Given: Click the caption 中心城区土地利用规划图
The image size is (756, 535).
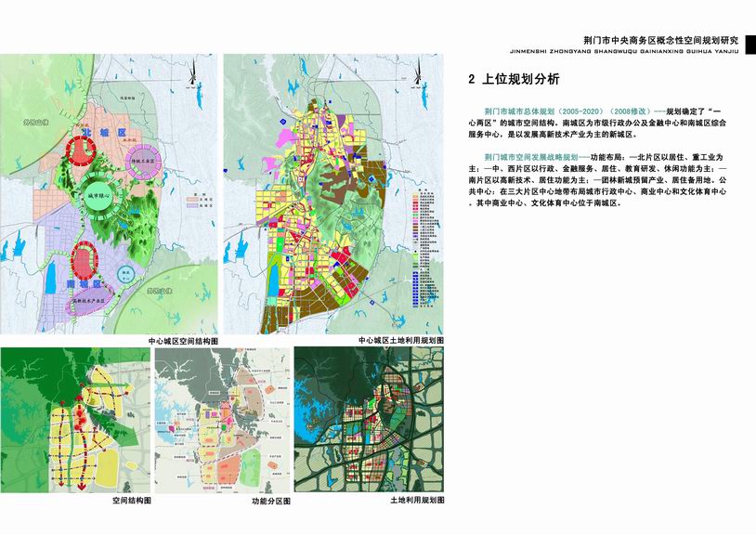Looking at the screenshot, I should tap(401, 340).
